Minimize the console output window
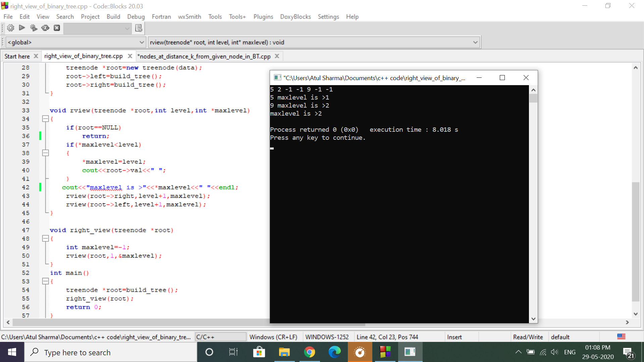Viewport: 644px width, 362px height. coord(479,78)
